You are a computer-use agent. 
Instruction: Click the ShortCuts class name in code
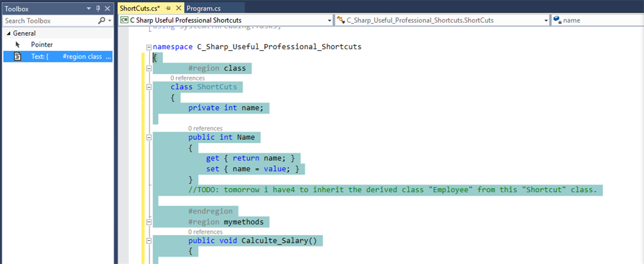click(x=217, y=87)
